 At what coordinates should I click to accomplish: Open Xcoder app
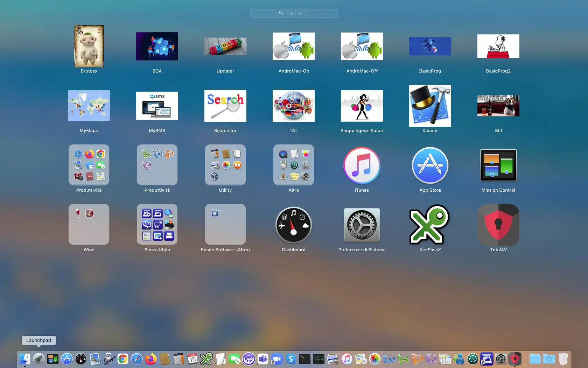tap(430, 106)
